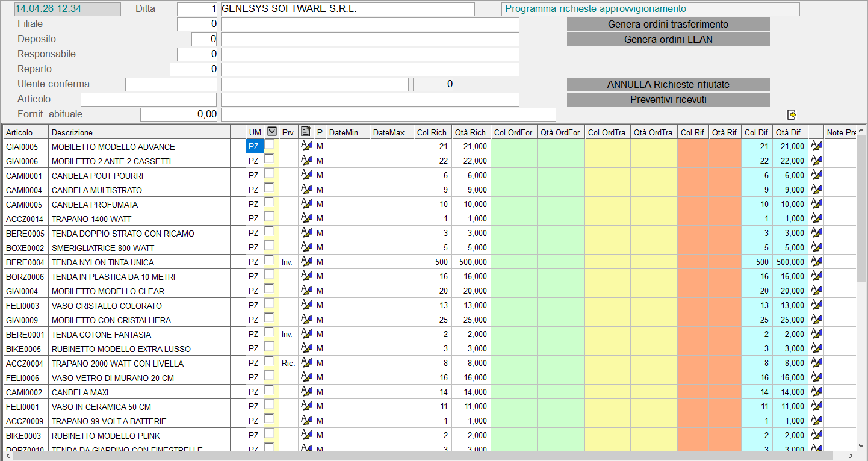868x461 pixels.
Task: Click edit icon after Qtà Dif. in GIAI0006 row
Action: [x=816, y=161]
